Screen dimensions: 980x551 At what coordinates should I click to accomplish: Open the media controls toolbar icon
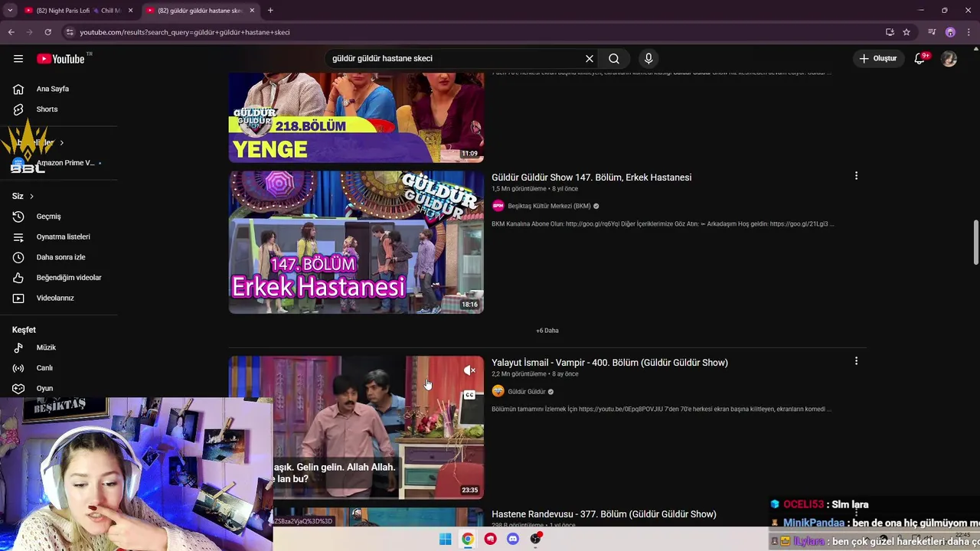click(x=932, y=32)
